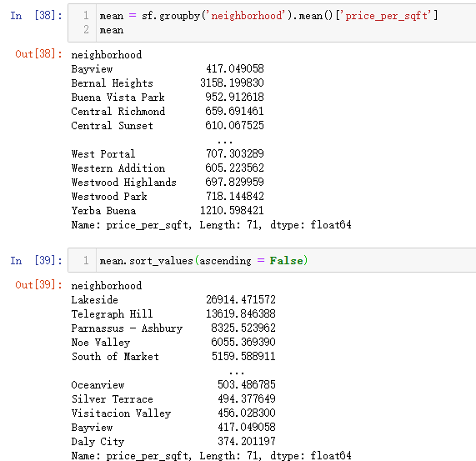The width and height of the screenshot is (476, 461).
Task: Select the Out[39] prompt label
Action: pos(38,284)
